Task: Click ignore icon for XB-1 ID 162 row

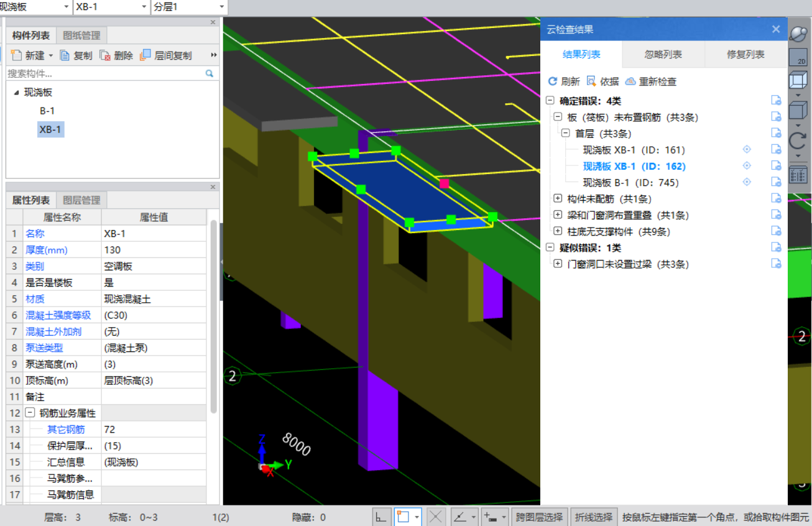Action: click(x=776, y=165)
